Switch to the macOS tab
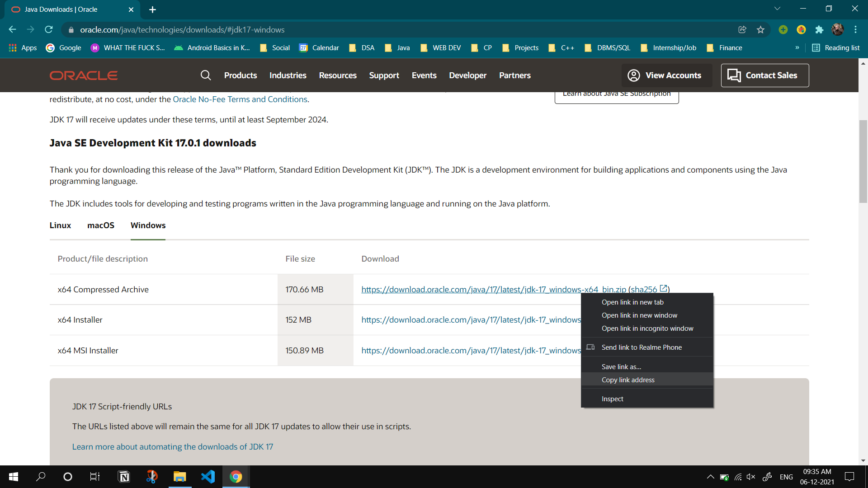The image size is (868, 488). coord(101,225)
